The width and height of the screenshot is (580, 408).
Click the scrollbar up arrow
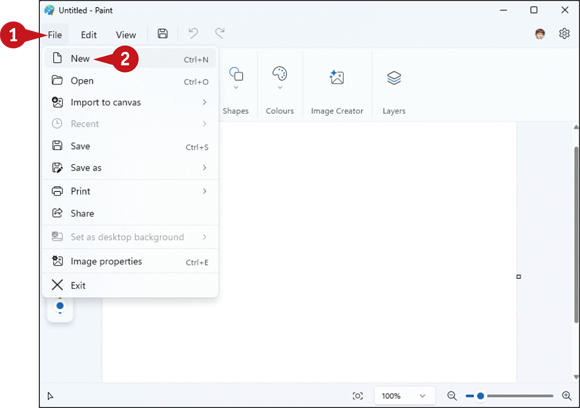click(576, 127)
